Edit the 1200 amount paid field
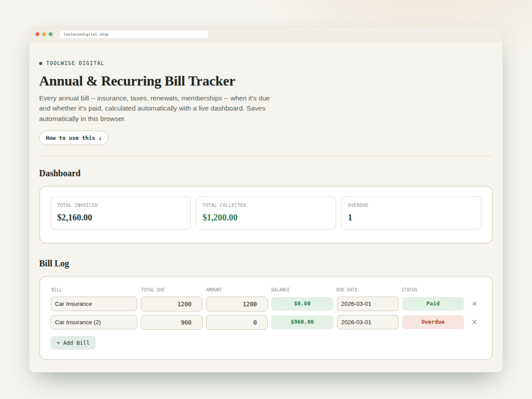Screen dimensions: 532x399 pos(237,304)
